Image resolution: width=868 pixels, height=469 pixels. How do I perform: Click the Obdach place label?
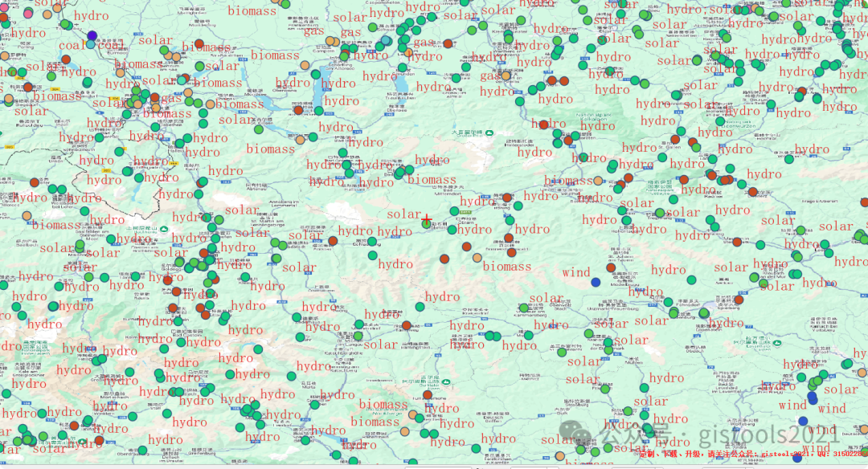tap(695, 349)
